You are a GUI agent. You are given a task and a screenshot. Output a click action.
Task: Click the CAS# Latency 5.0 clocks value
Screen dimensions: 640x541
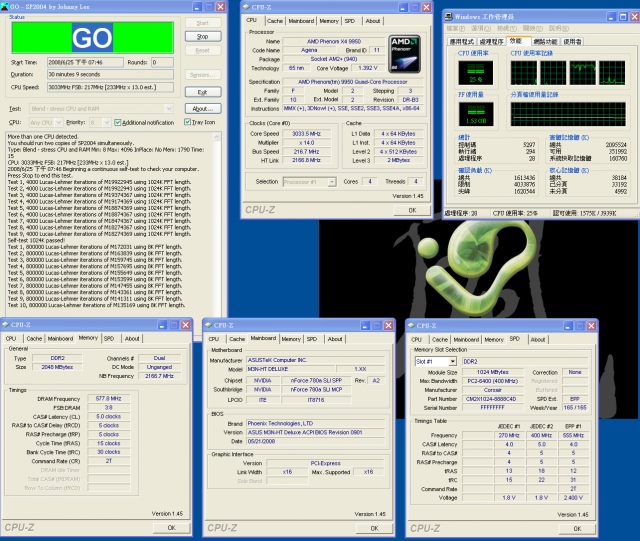coord(109,416)
